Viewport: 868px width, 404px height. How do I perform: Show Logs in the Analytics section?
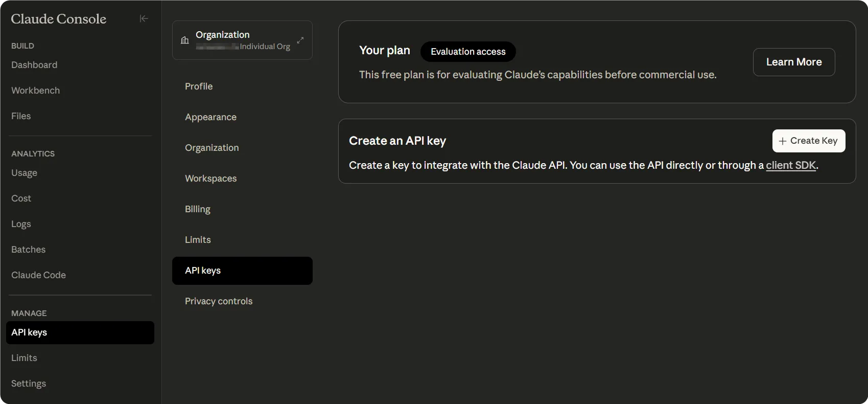point(21,224)
